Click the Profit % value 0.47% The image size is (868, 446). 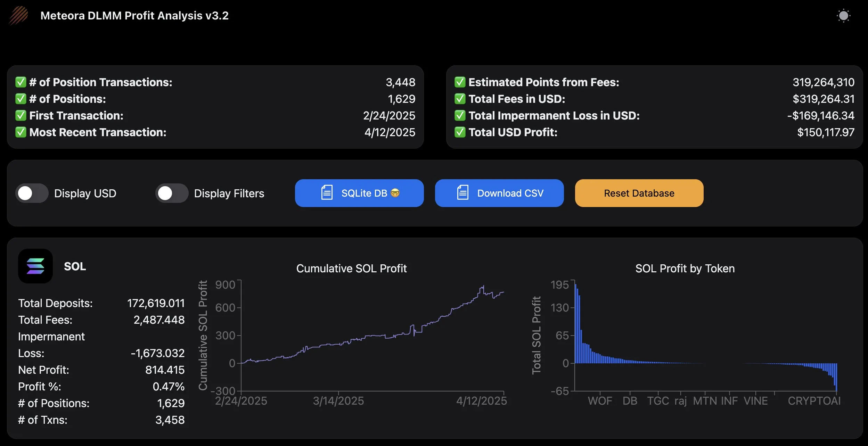(x=169, y=387)
